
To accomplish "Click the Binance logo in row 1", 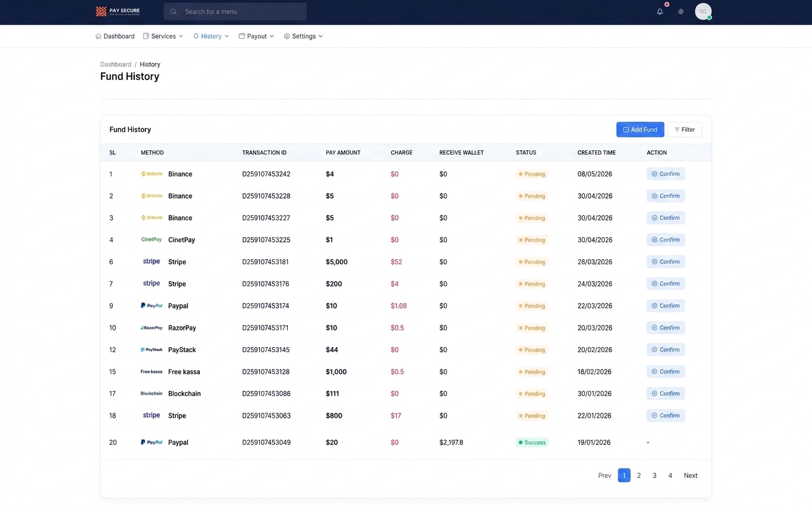I will pos(152,174).
